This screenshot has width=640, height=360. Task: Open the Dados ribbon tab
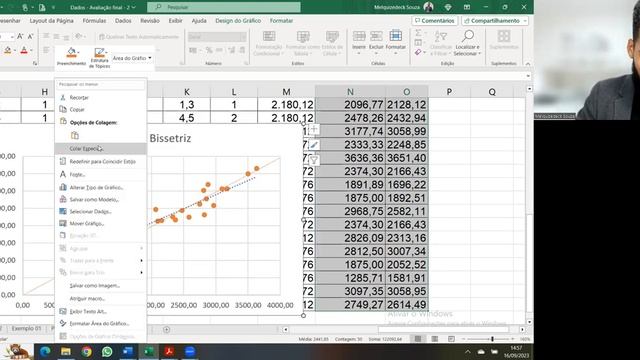[x=123, y=20]
